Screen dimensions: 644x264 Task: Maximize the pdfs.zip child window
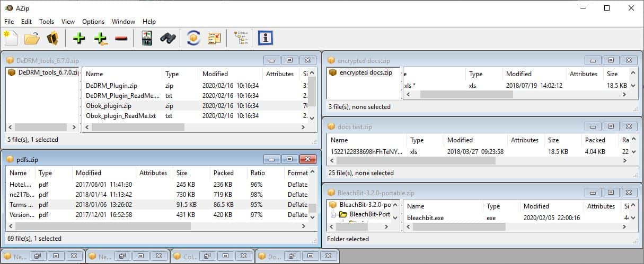tap(289, 159)
